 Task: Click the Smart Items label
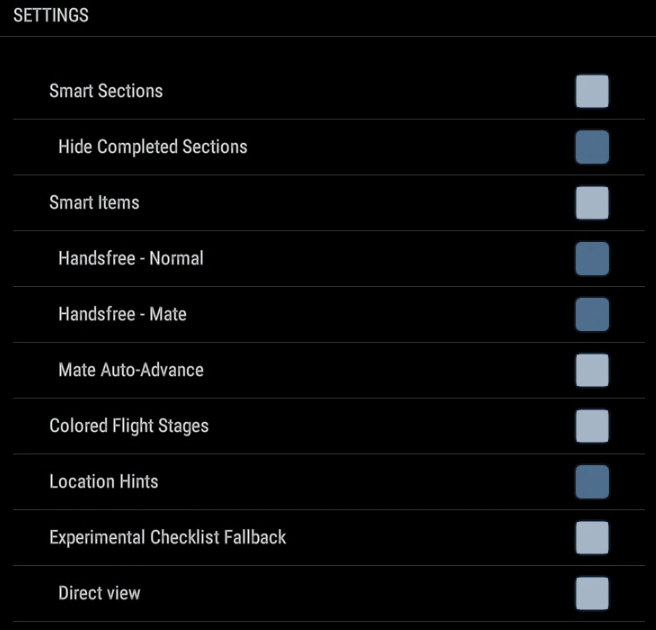[x=94, y=203]
